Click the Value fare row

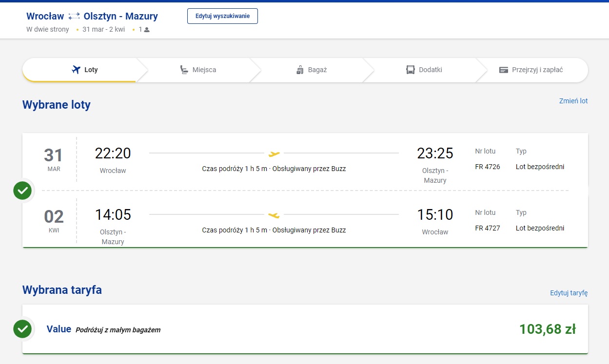pos(305,329)
